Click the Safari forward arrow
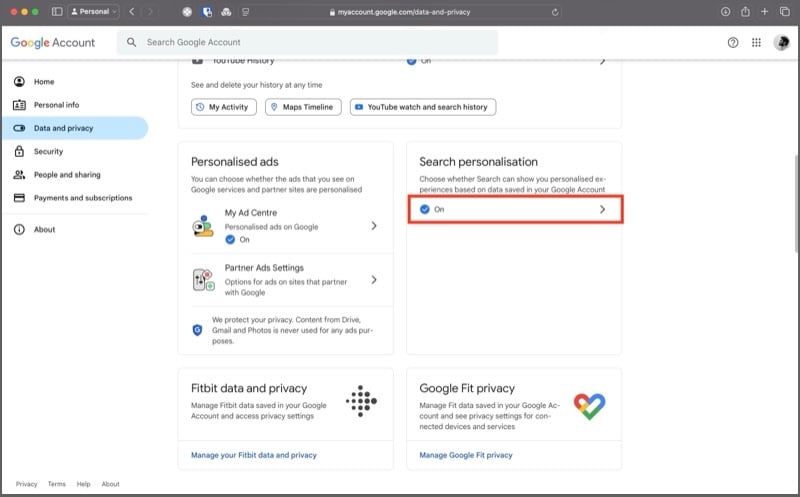800x497 pixels. pos(150,11)
